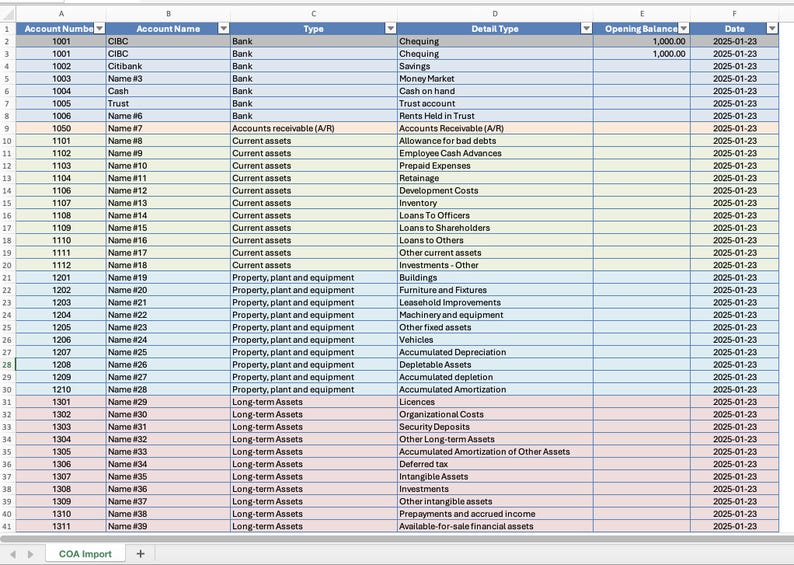
Task: Select the COA Import sheet tab
Action: pyautogui.click(x=85, y=554)
